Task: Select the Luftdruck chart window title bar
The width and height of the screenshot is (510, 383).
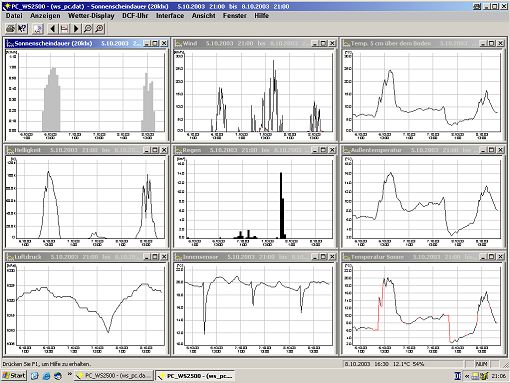Action: (x=74, y=257)
